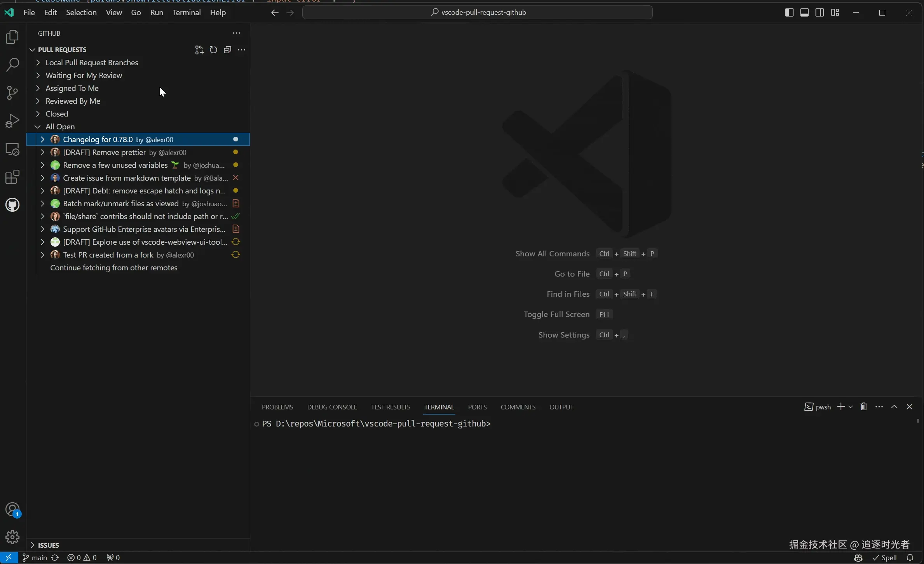Open Run and Debug view
This screenshot has height=564, width=924.
point(12,121)
